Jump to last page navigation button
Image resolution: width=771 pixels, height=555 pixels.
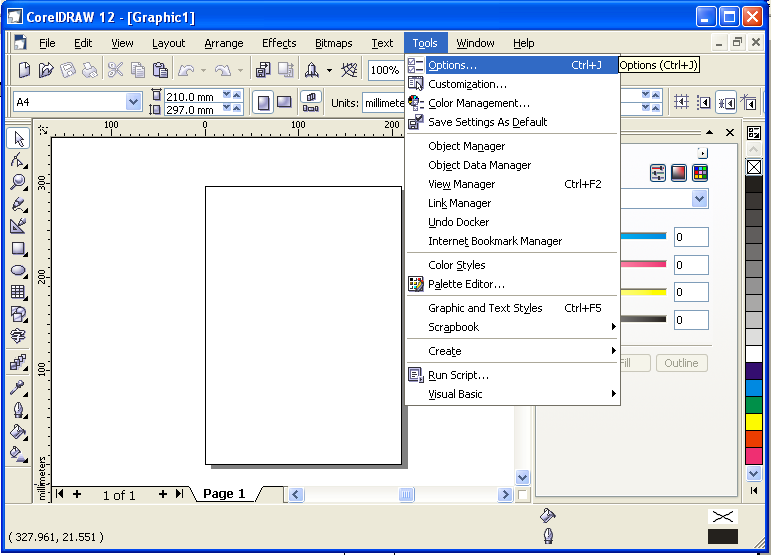click(179, 494)
